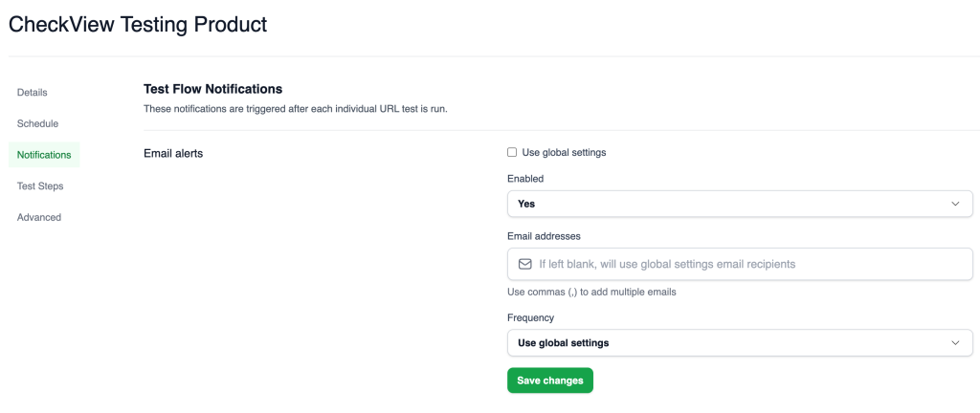Click the Email addresses field label

(544, 236)
